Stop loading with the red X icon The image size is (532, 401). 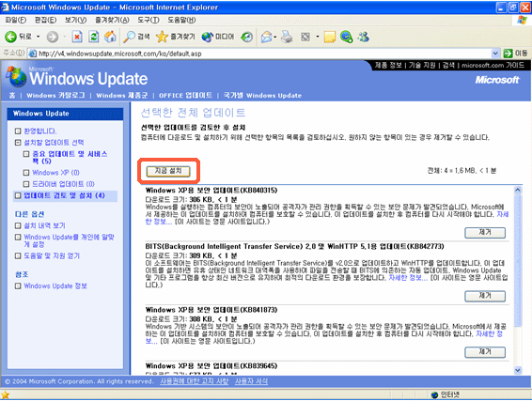tap(77, 37)
